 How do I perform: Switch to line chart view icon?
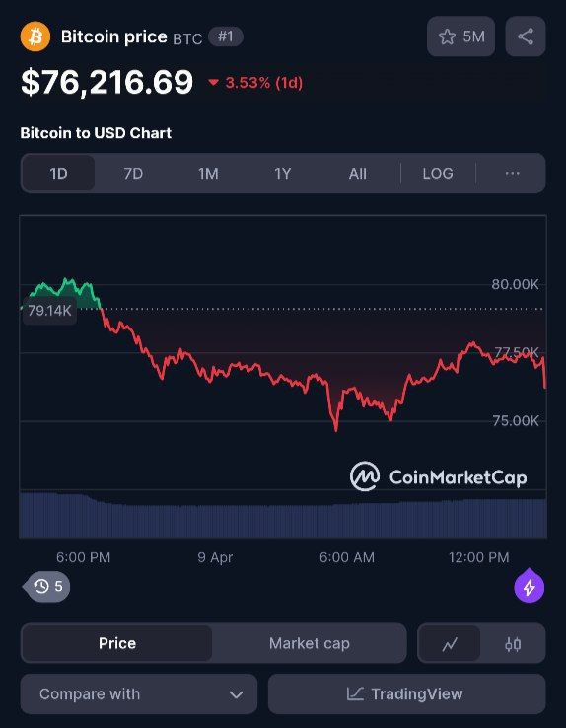[449, 643]
